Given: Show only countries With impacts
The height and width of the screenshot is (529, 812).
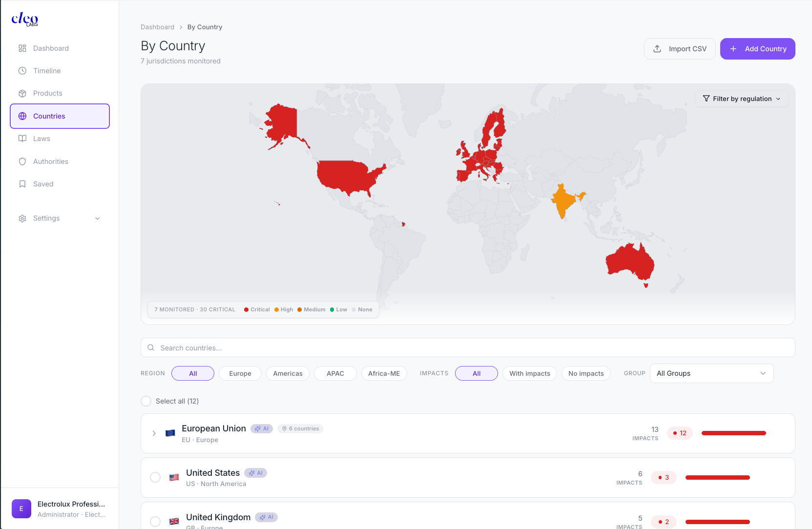Looking at the screenshot, I should coord(530,373).
